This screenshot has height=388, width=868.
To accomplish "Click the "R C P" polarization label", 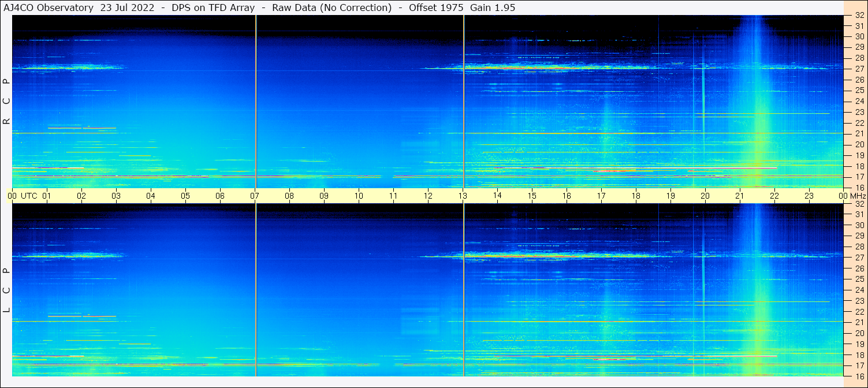I will point(6,102).
